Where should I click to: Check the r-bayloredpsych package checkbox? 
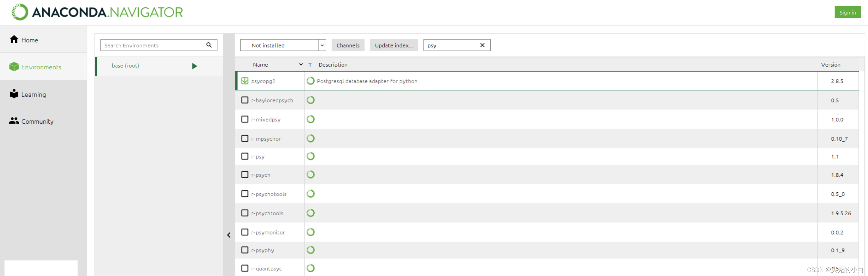pos(245,100)
